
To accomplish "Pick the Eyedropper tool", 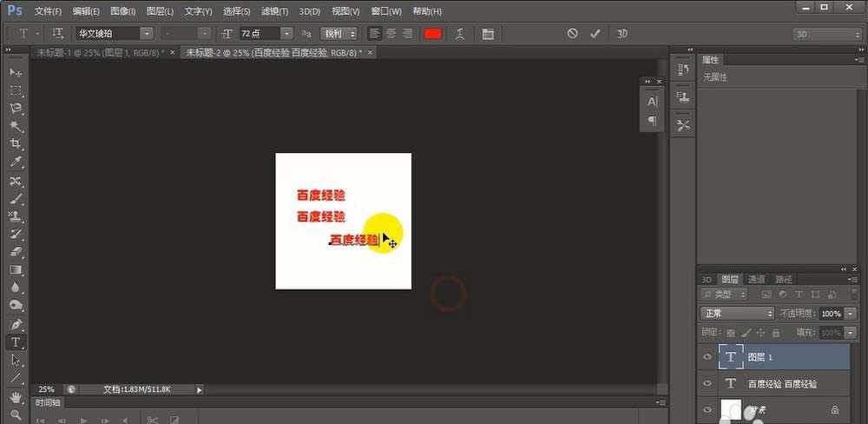I will [x=16, y=162].
